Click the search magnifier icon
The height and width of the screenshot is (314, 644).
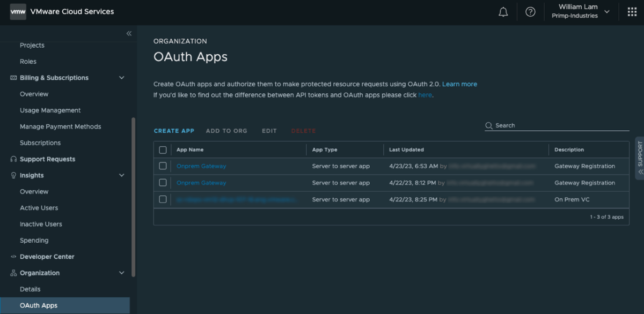pos(489,125)
